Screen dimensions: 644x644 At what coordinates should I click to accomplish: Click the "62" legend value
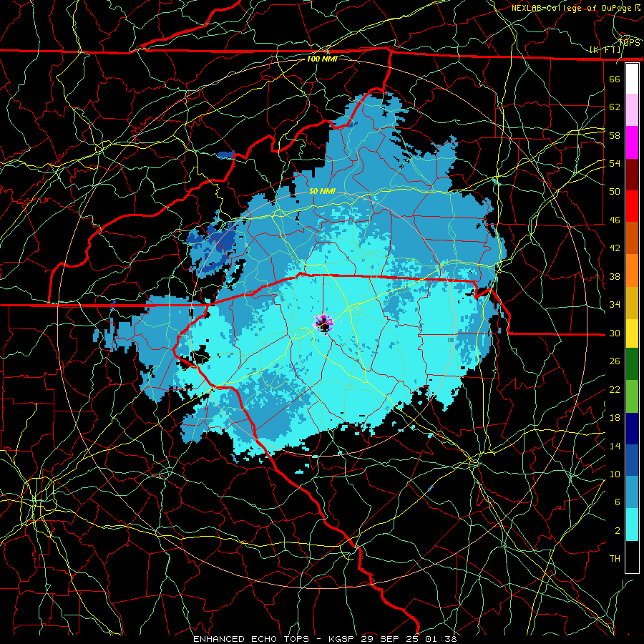(x=615, y=107)
